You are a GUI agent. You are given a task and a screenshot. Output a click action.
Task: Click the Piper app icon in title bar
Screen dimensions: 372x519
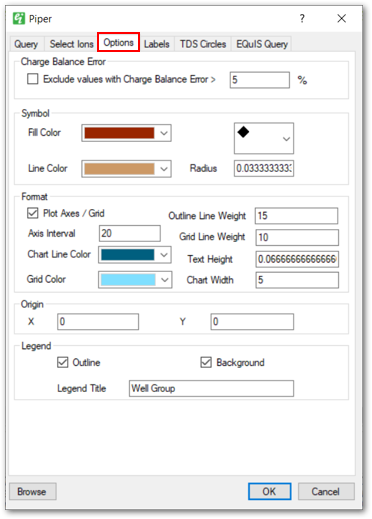(19, 18)
